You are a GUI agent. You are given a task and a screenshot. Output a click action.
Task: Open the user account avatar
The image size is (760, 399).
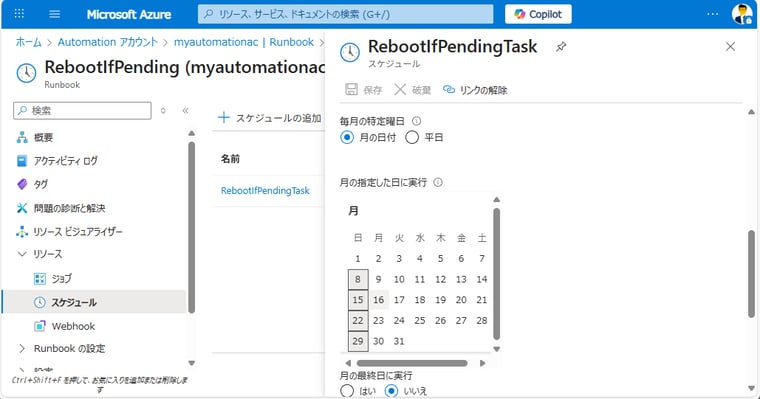pyautogui.click(x=742, y=14)
